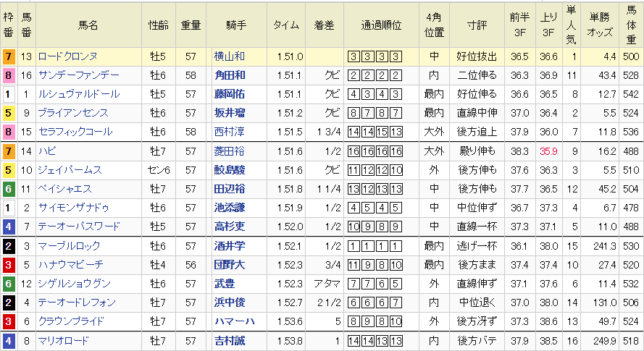Click the horse name サンデーファンデー
The image size is (644, 351).
(x=79, y=75)
